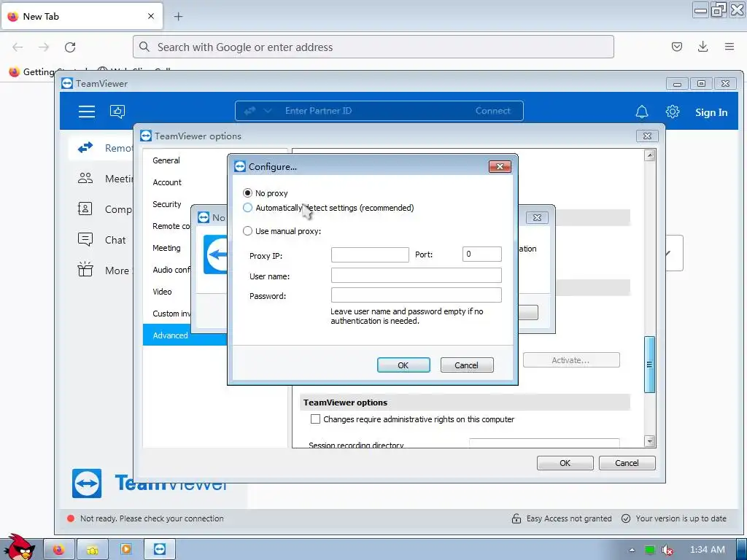Open Firefox Pocket save icon

click(x=676, y=47)
